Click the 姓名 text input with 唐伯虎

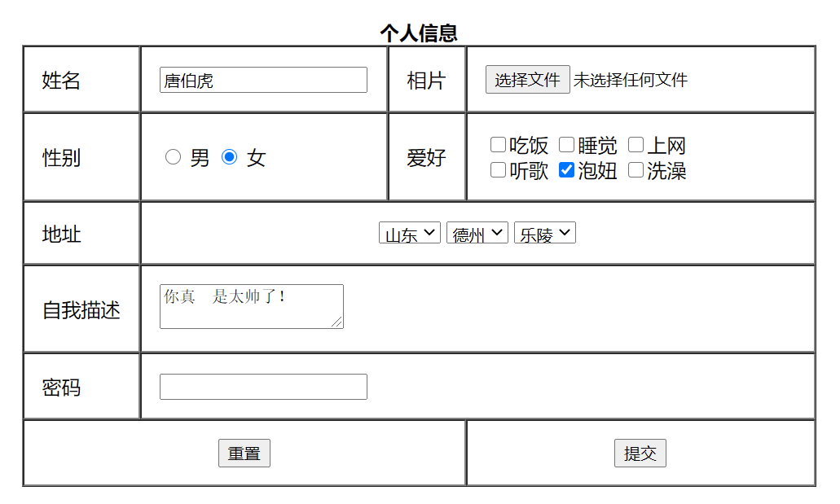(x=263, y=80)
